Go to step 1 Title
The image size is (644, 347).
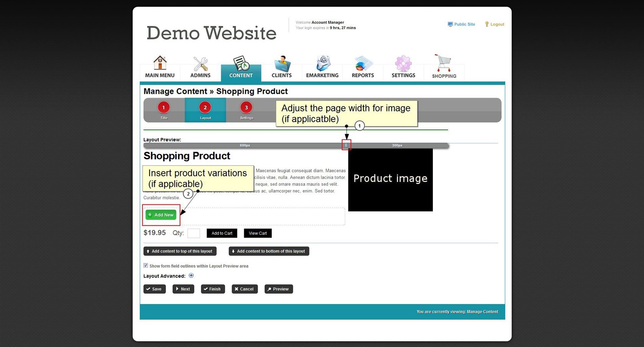(x=164, y=108)
